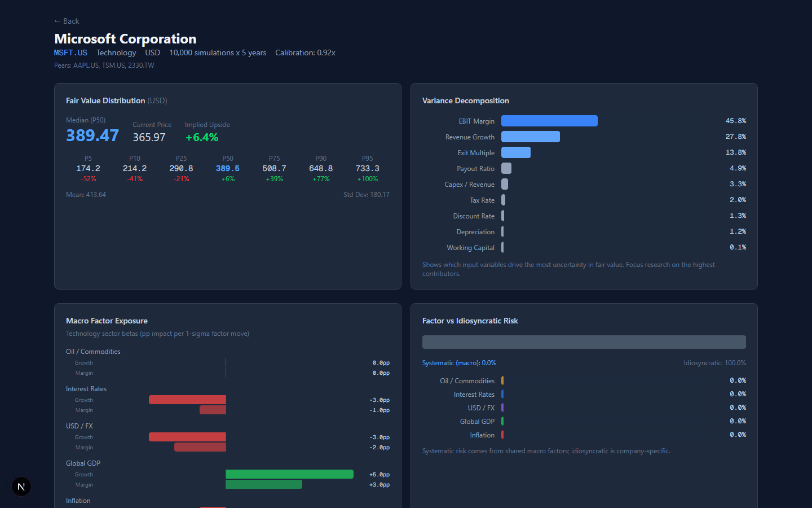Click the Revenue Growth variance bar
This screenshot has height=508, width=812.
point(531,137)
